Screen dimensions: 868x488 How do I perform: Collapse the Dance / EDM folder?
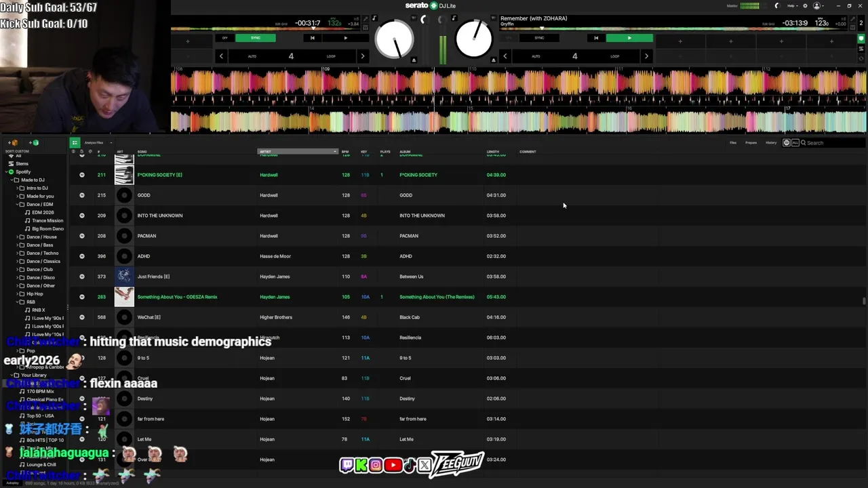click(x=18, y=204)
